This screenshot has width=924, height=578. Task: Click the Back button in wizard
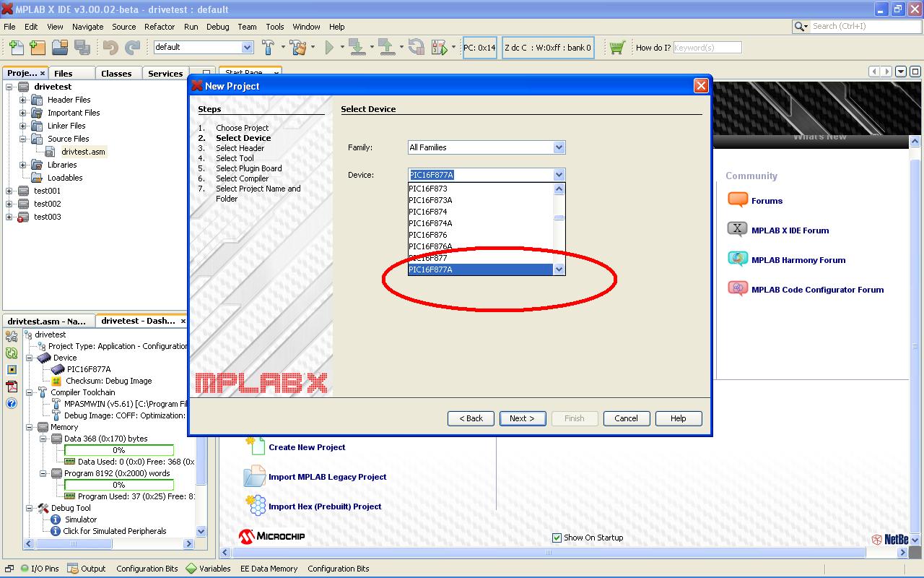(x=471, y=418)
